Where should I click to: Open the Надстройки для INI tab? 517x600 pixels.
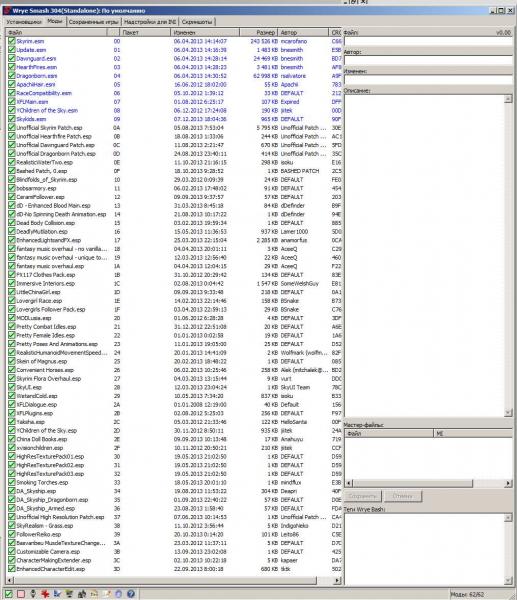coord(150,22)
